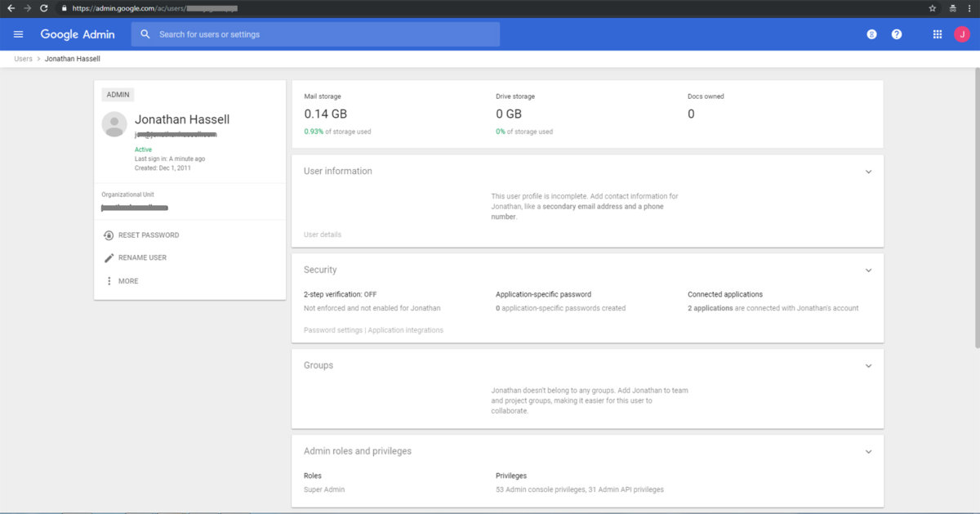
Task: Expand the Groups section chevron
Action: coord(868,366)
